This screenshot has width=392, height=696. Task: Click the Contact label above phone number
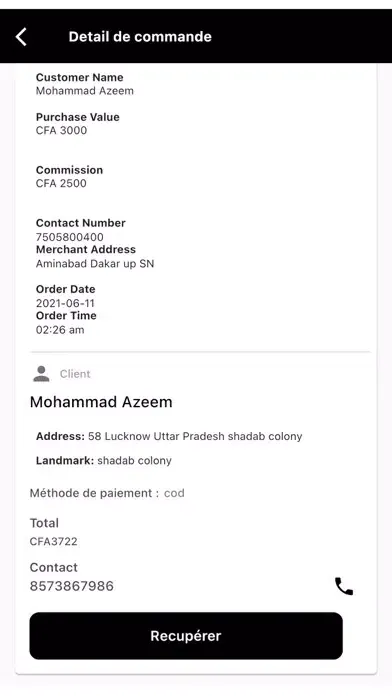[x=53, y=567]
